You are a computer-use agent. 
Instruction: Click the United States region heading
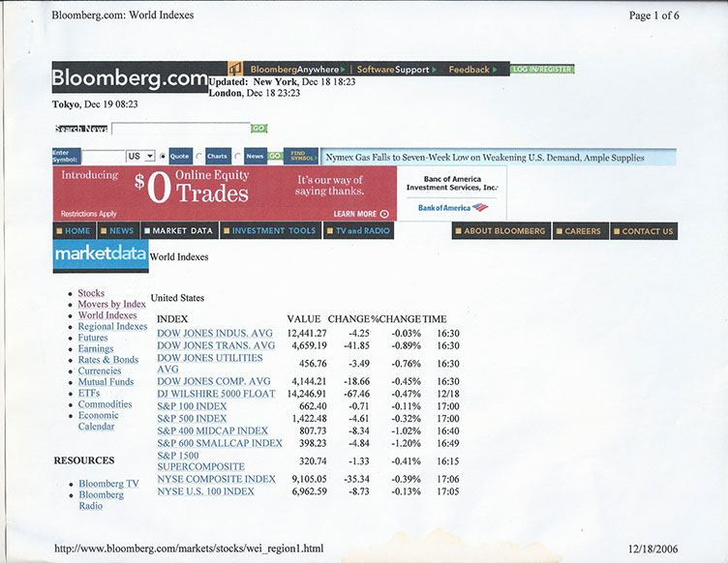177,298
